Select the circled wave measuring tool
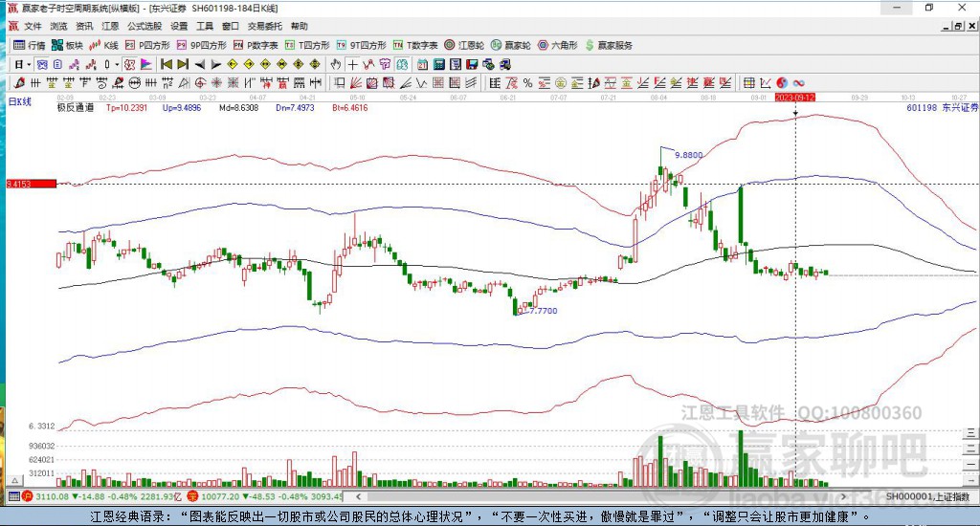Viewport: 980px width, 526px height. (x=135, y=82)
